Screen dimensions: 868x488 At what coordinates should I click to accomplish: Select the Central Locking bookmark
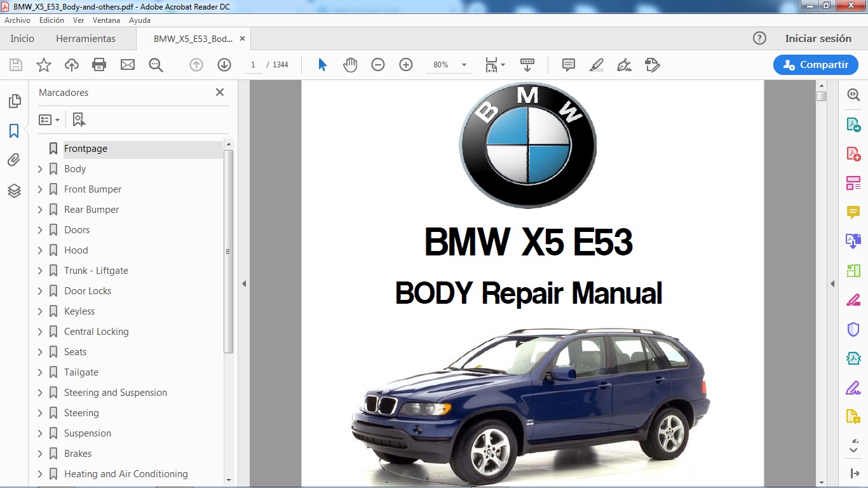tap(96, 332)
